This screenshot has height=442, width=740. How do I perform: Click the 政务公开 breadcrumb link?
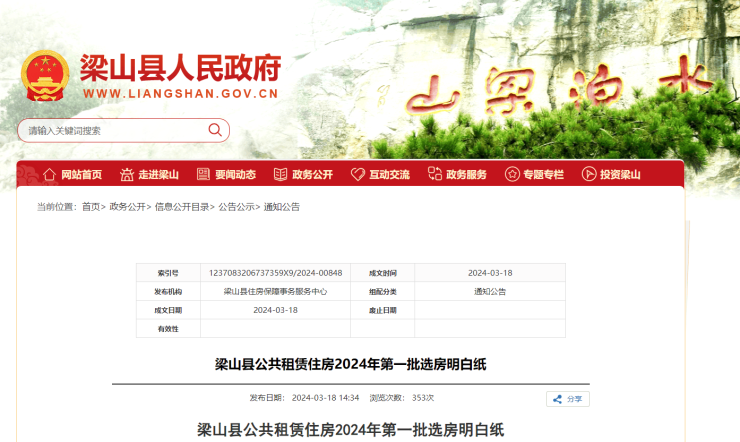click(x=127, y=207)
